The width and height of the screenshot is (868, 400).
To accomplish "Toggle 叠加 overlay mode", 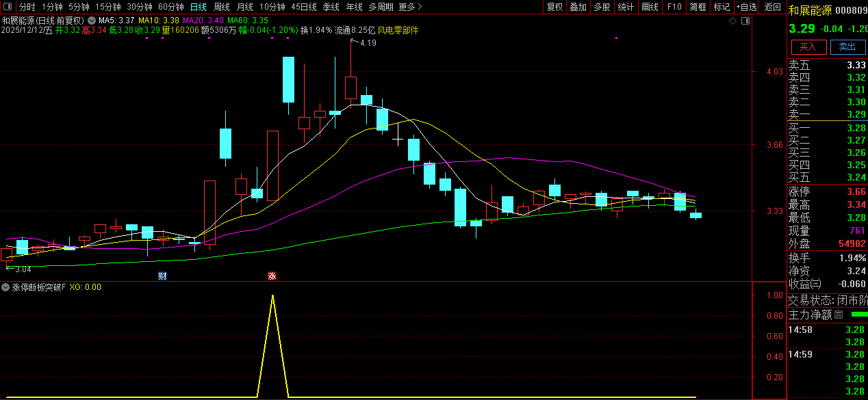I will [578, 7].
